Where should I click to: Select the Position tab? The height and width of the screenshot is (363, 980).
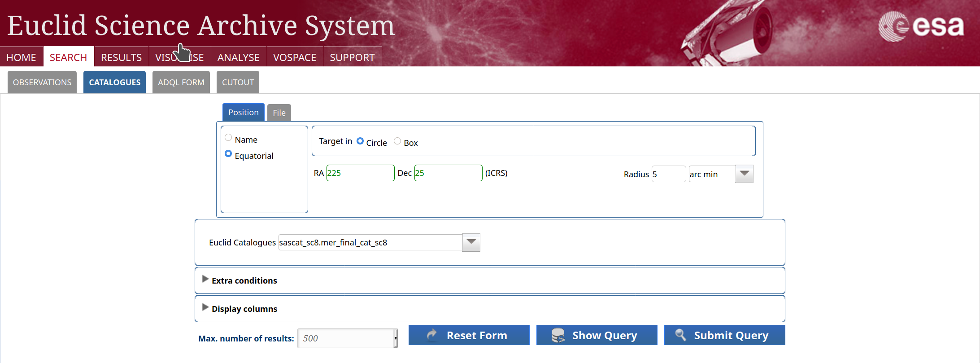[x=244, y=112]
